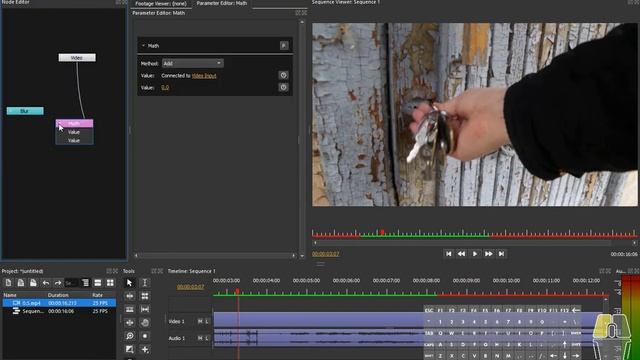Click the timeline playhead on ruler
Image resolution: width=640 pixels, height=360 pixels.
click(238, 291)
